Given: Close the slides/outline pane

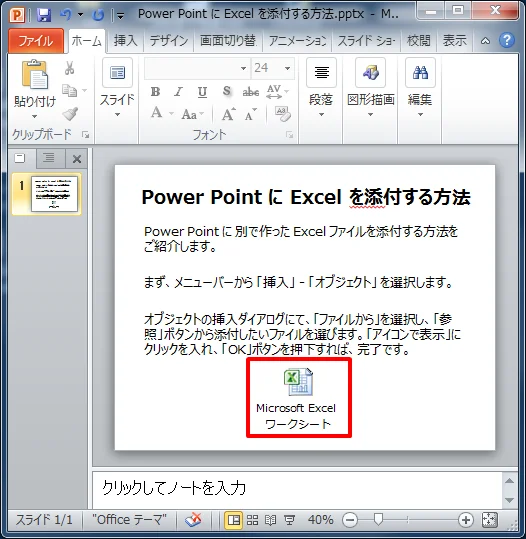Looking at the screenshot, I should click(x=77, y=159).
